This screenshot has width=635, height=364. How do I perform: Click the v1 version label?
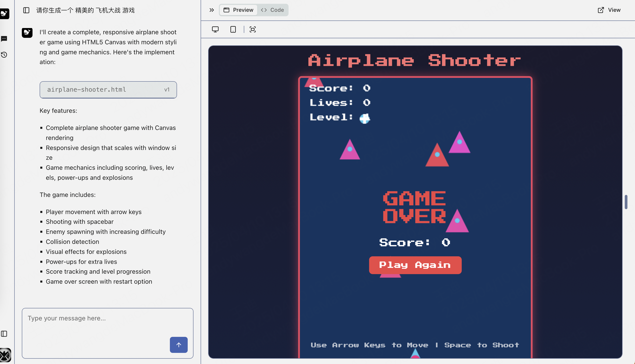pyautogui.click(x=167, y=90)
